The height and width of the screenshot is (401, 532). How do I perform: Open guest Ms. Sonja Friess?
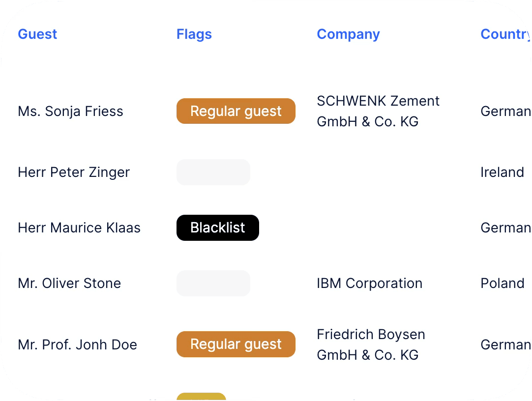[70, 112]
